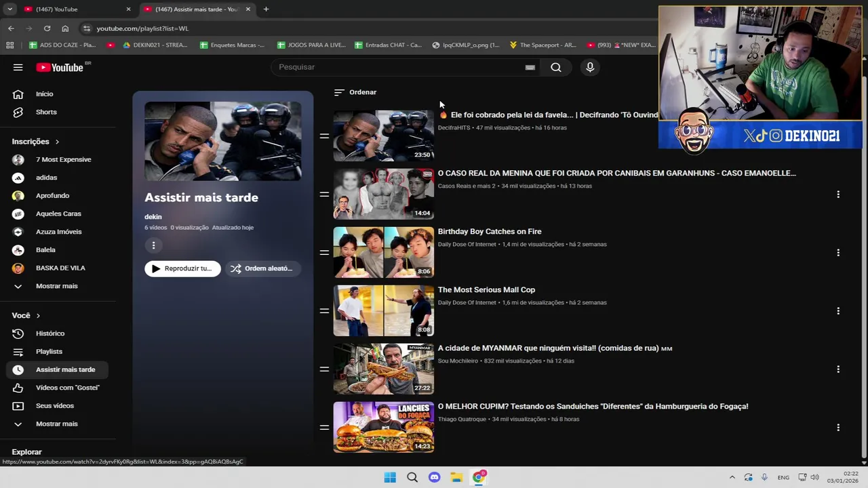Click drag handle of Birthday Boy video

(324, 253)
